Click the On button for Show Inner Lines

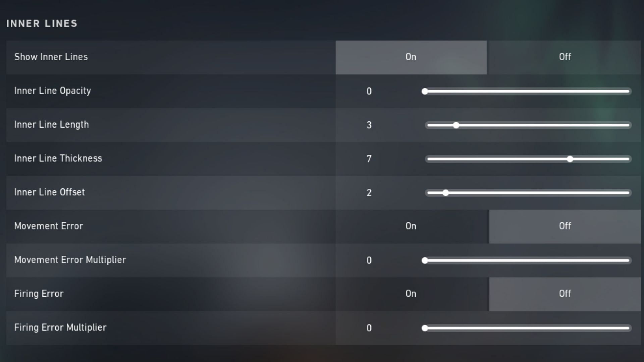(x=411, y=57)
